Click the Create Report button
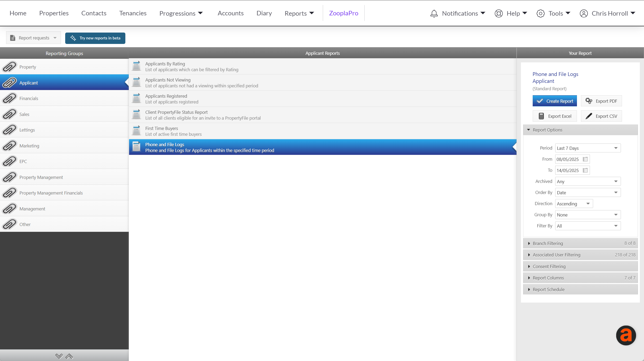This screenshot has width=644, height=361. coord(555,101)
